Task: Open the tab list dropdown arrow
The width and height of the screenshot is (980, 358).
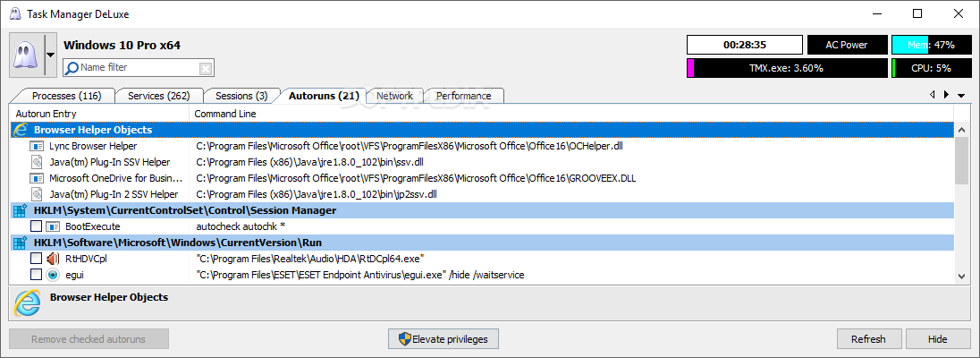Action: [960, 95]
